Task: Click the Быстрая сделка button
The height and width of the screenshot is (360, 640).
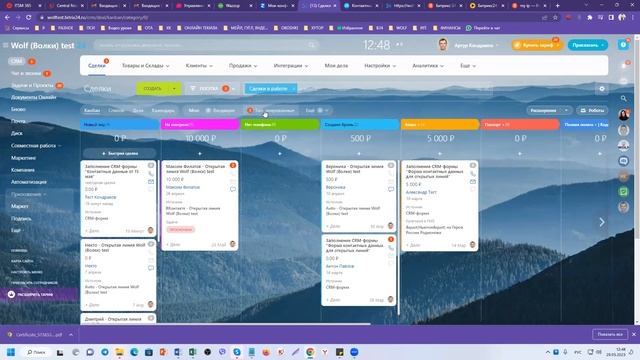Action: pyautogui.click(x=120, y=153)
